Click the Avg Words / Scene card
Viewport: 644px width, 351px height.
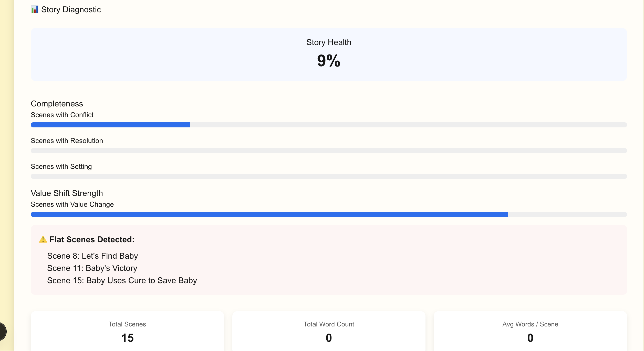tap(530, 332)
